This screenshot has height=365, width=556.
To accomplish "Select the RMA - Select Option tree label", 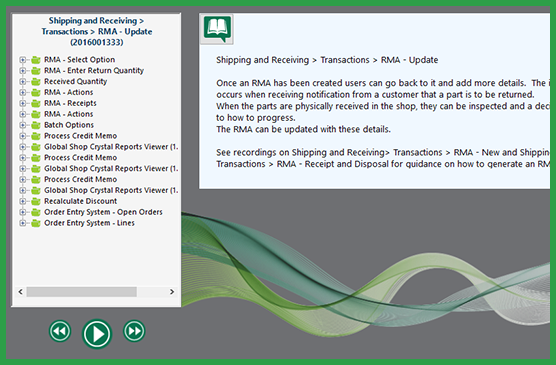I will (x=79, y=60).
